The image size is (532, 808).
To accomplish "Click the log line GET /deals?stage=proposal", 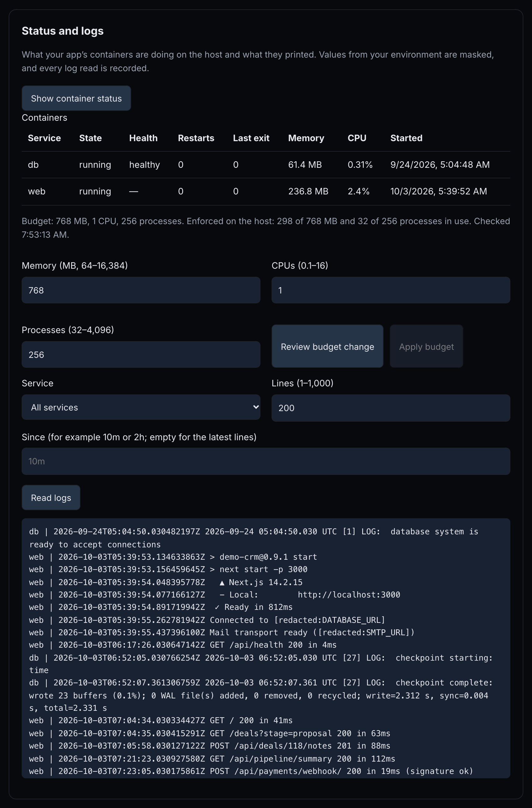I will (x=210, y=733).
